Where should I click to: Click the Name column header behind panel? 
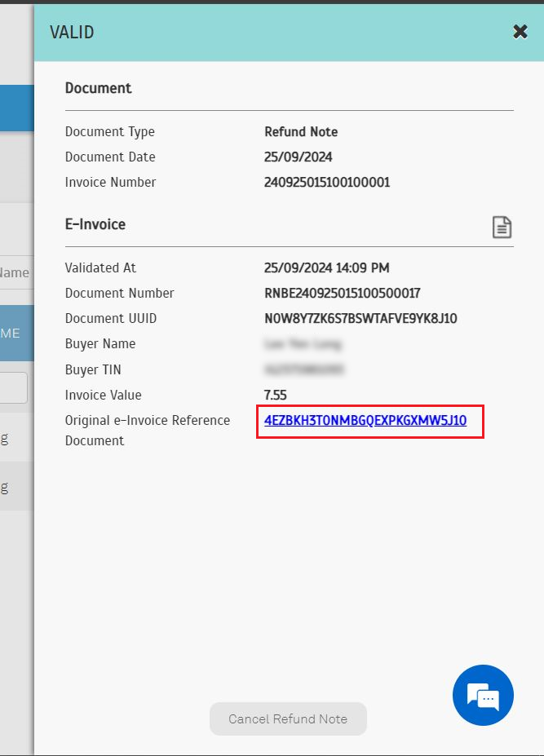coord(15,272)
